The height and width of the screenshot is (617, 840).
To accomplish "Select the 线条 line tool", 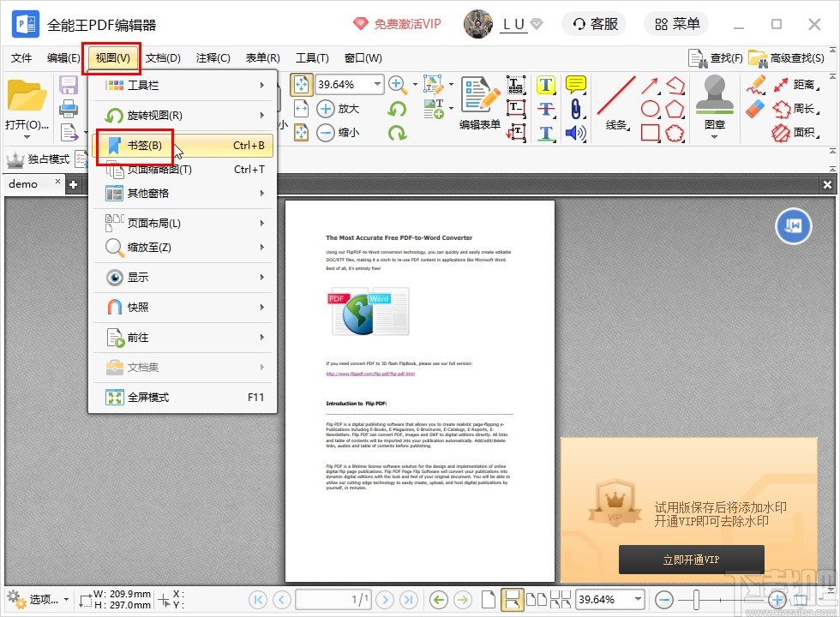I will pos(617,104).
